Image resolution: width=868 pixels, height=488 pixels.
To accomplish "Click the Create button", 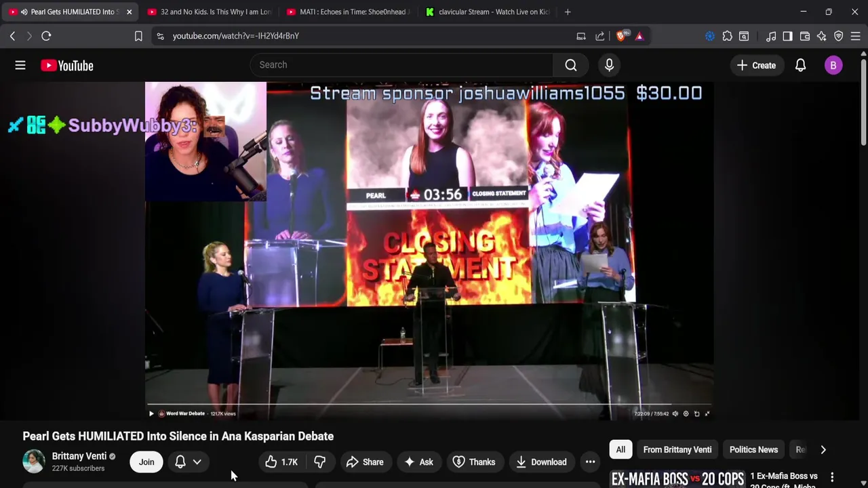I will point(756,65).
